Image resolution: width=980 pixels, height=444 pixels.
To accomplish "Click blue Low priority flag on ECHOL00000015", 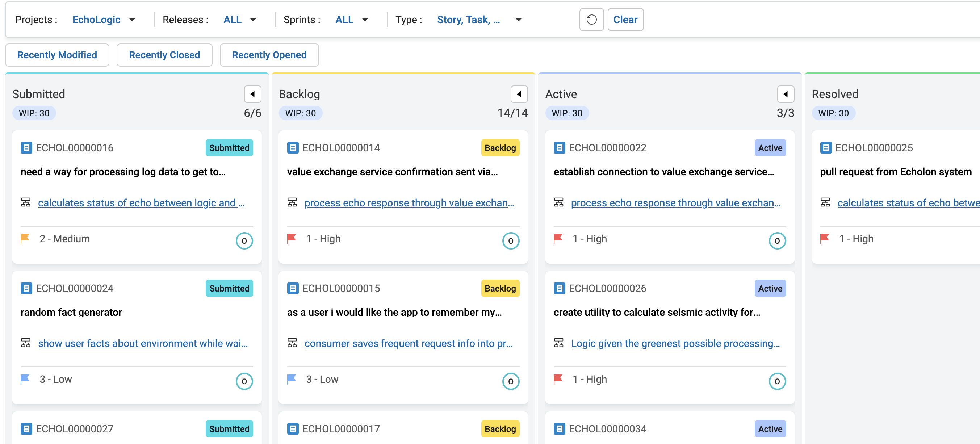I will (x=292, y=379).
